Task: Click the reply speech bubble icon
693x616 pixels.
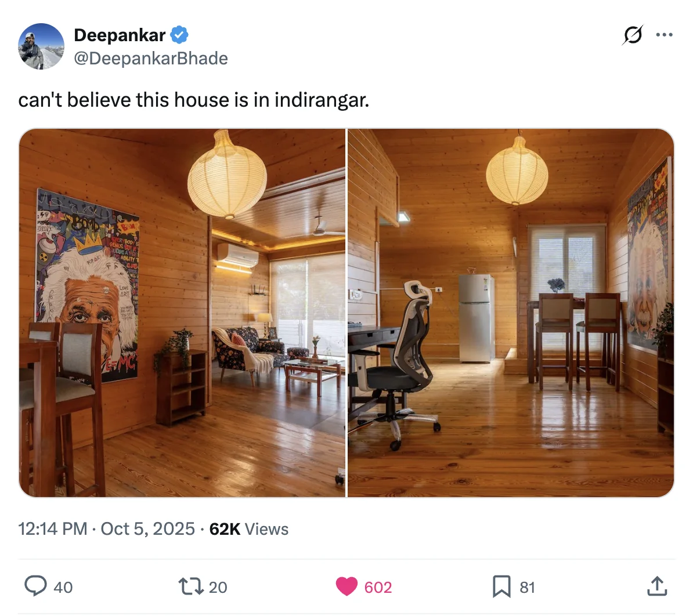Action: click(x=35, y=586)
